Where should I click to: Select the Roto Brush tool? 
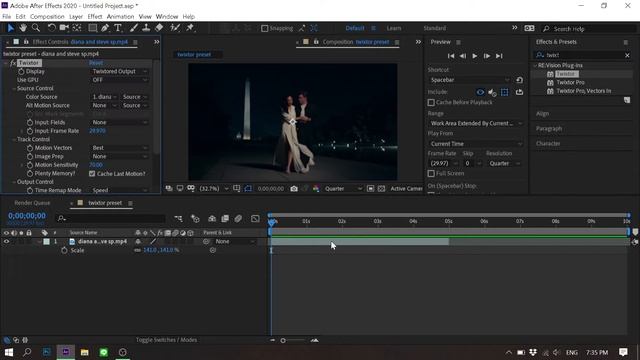point(175,28)
